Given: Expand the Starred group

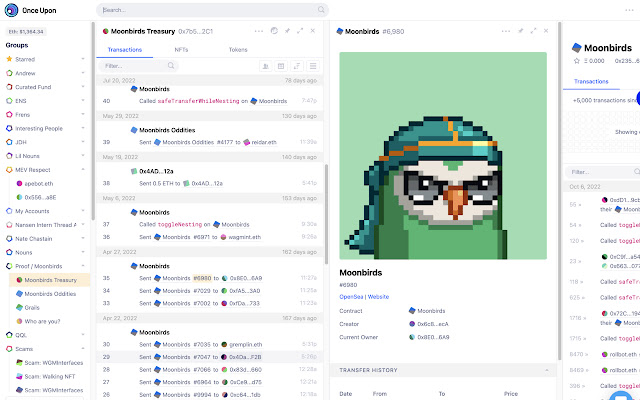Looking at the screenshot, I should (x=83, y=59).
